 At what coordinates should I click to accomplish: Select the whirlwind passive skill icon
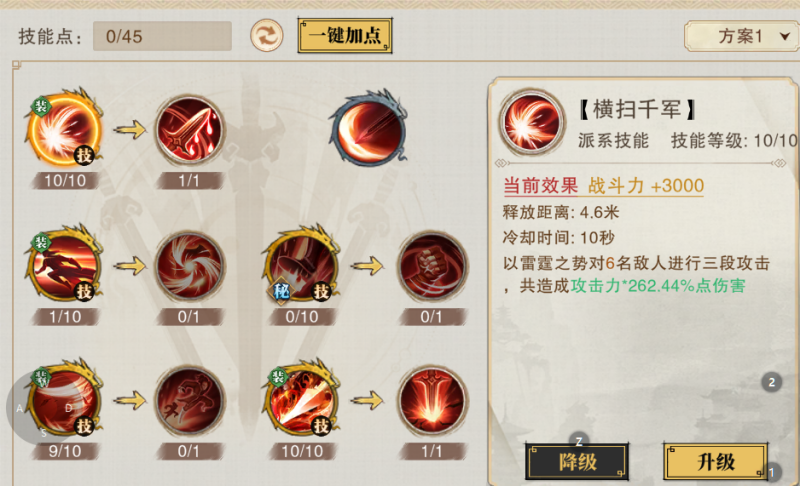(190, 265)
